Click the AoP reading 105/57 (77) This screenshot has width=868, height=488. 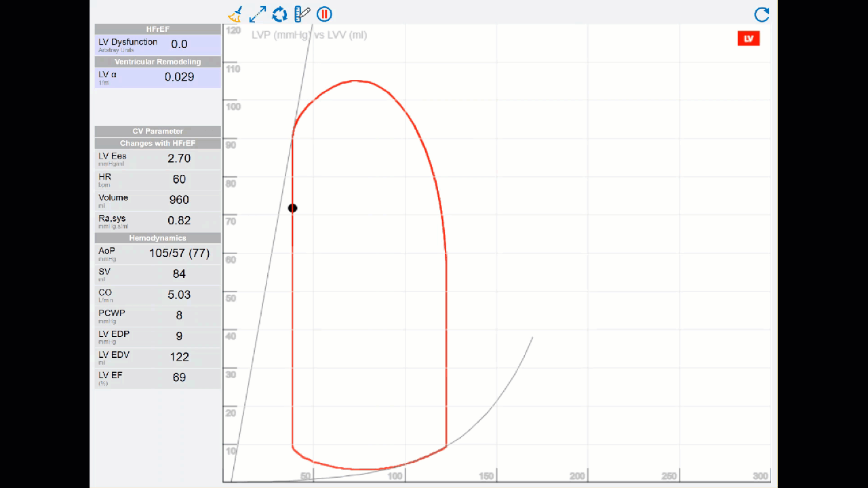179,253
